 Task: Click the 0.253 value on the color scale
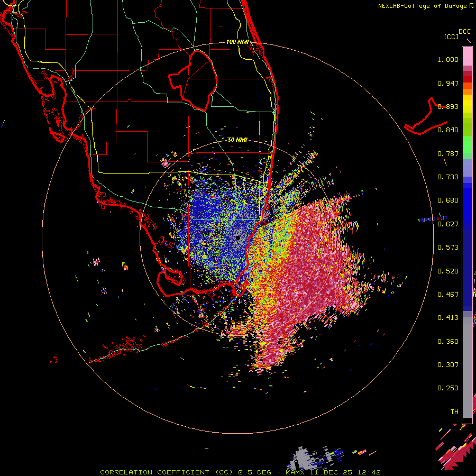(448, 388)
